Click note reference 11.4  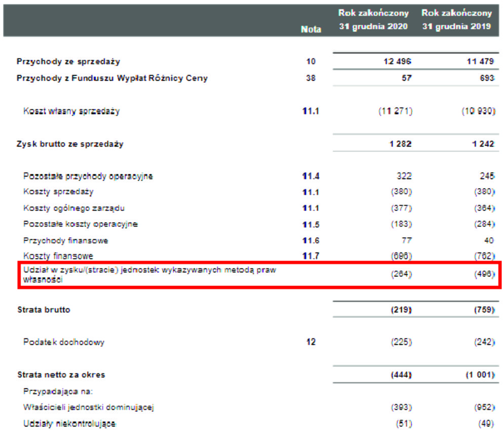pos(311,176)
